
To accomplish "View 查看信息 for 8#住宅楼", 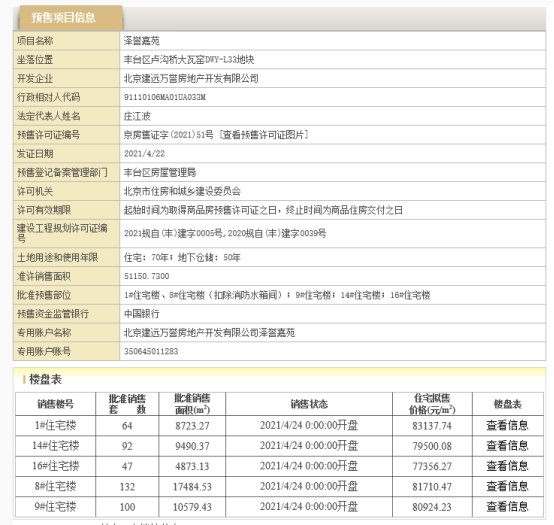I will coord(507,486).
